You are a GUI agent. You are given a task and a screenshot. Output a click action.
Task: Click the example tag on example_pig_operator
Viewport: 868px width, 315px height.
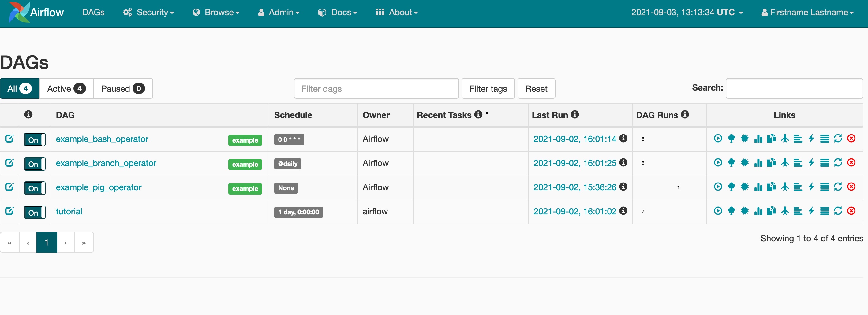click(x=245, y=188)
